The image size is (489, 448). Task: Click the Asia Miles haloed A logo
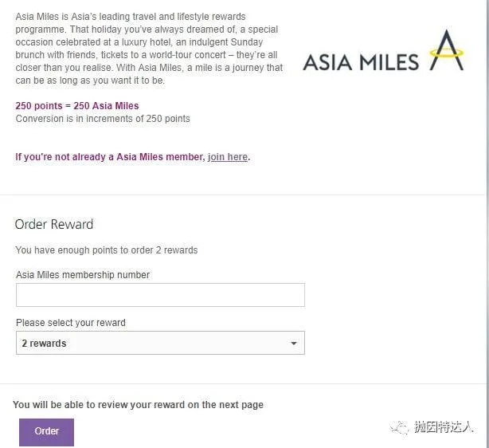pyautogui.click(x=447, y=50)
